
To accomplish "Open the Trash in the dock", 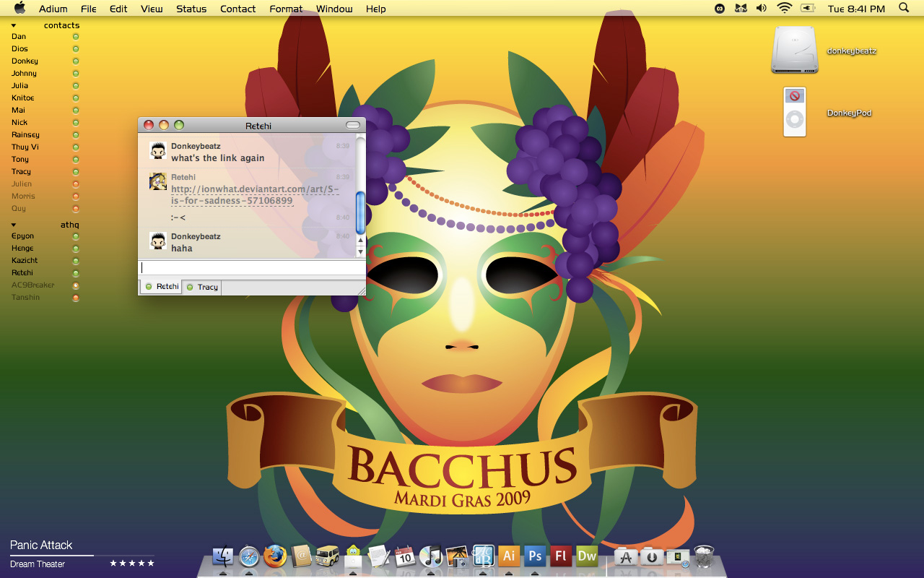I will [704, 556].
